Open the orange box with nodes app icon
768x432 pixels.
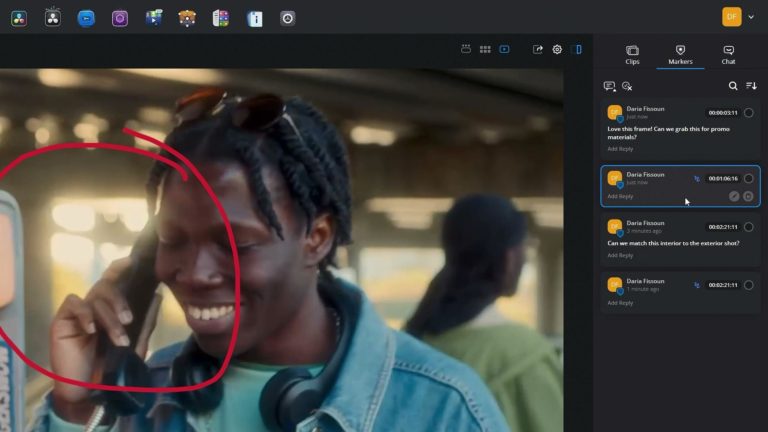(187, 19)
